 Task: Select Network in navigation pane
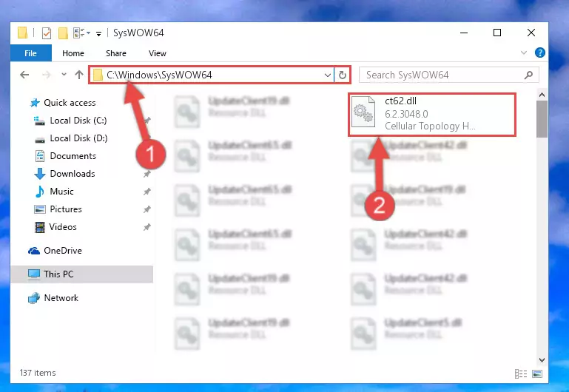(53, 298)
